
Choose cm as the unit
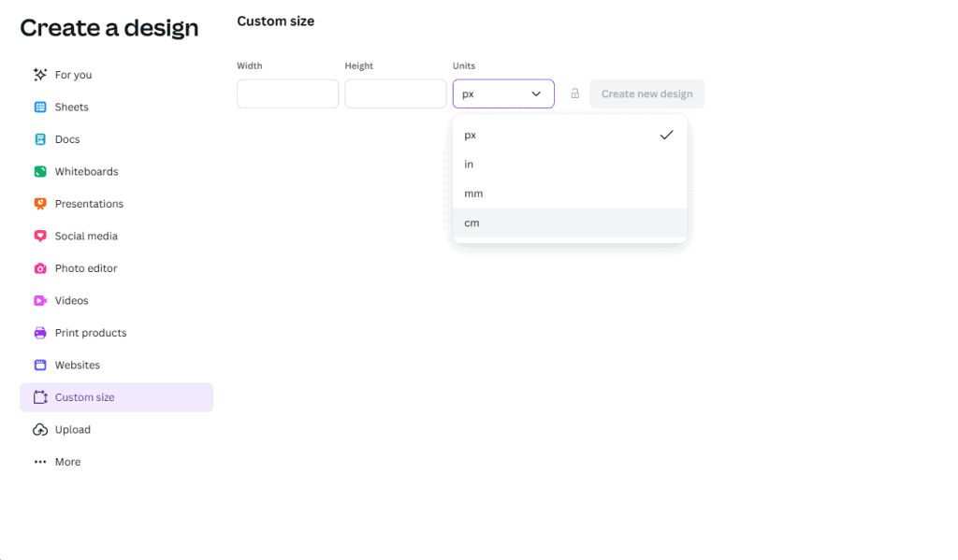[569, 223]
